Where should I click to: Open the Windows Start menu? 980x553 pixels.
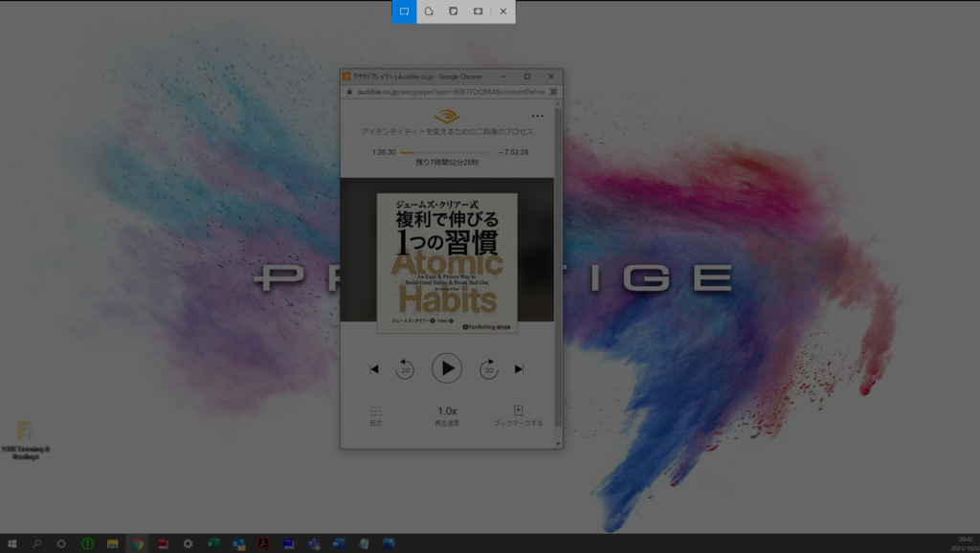tap(11, 543)
